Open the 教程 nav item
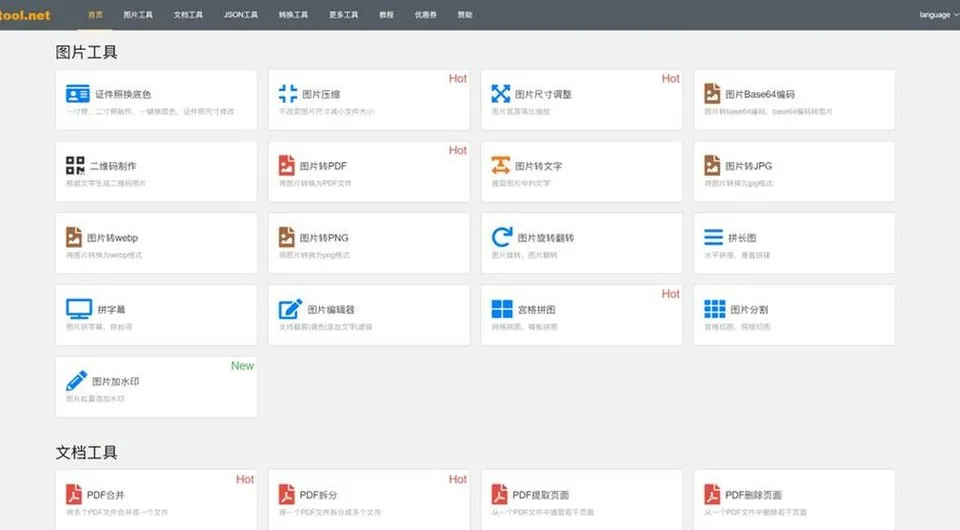 pos(386,15)
